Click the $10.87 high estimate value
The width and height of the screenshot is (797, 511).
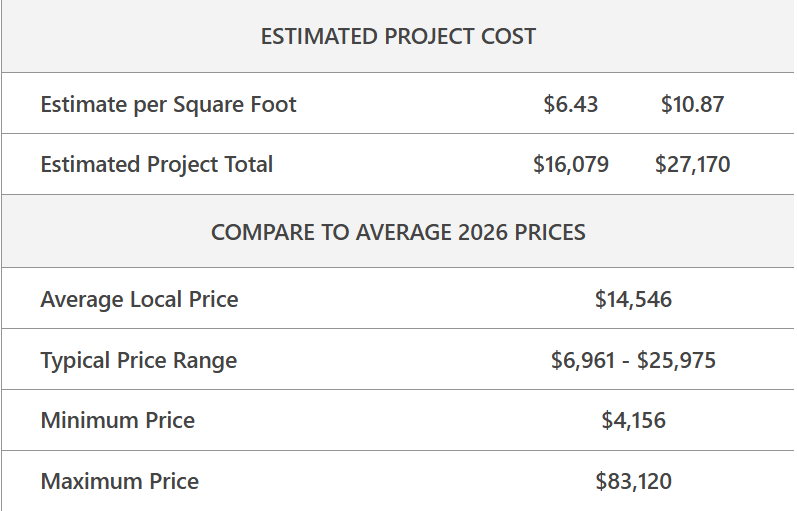pyautogui.click(x=692, y=104)
